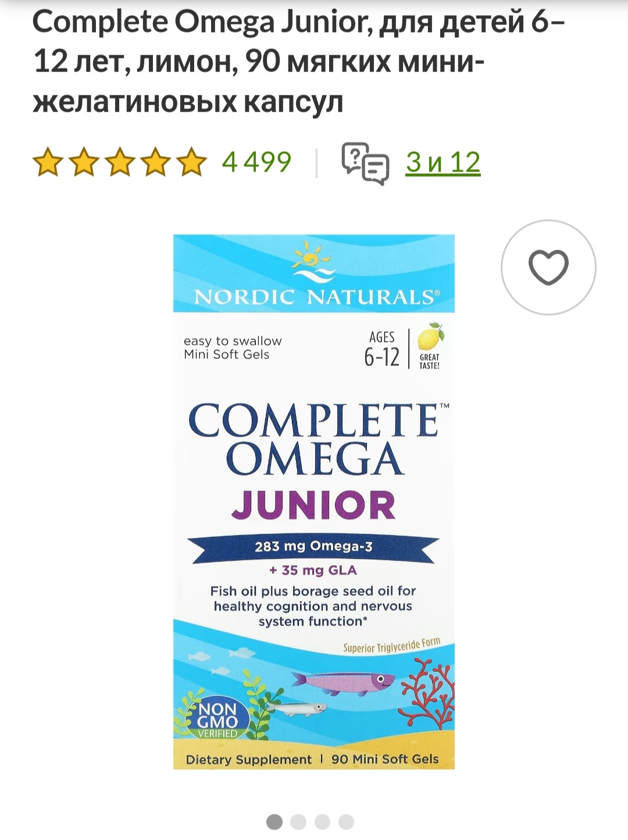Switch to third product image dot
The image size is (628, 840).
click(322, 822)
